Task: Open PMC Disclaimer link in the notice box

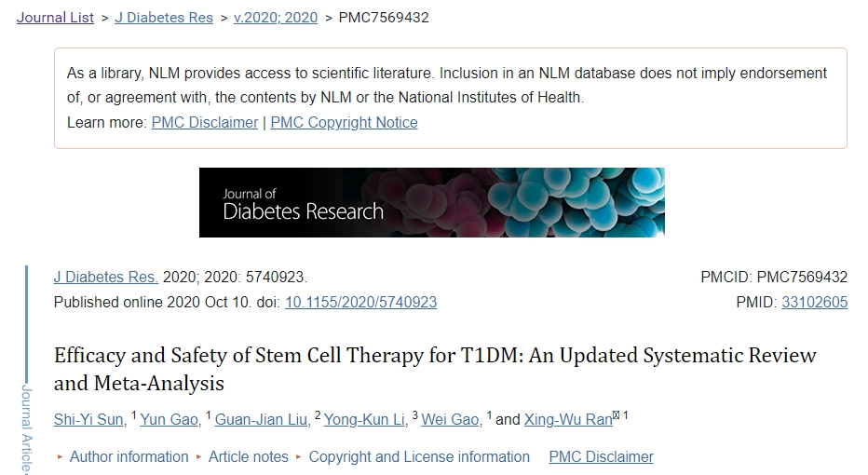Action: tap(205, 122)
